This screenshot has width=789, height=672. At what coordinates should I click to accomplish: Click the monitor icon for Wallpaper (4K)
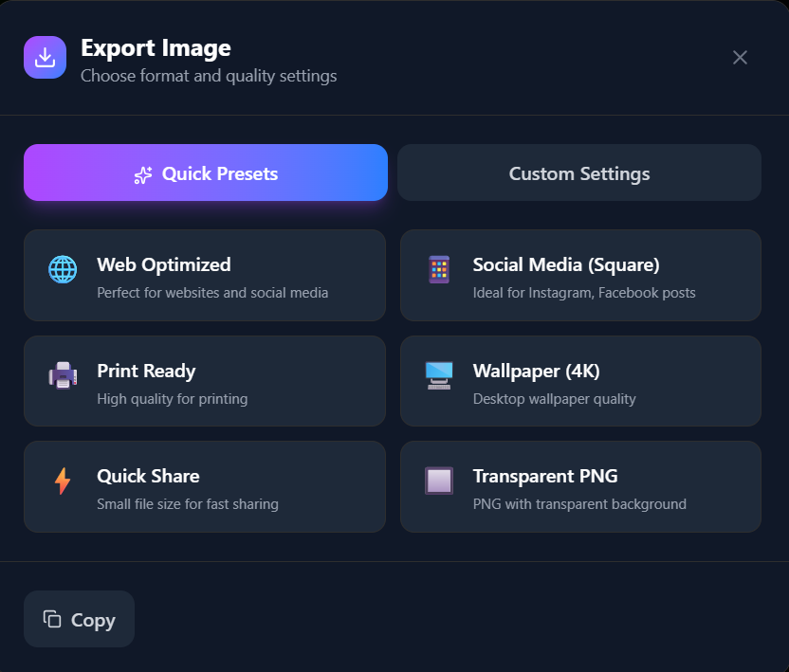(439, 375)
